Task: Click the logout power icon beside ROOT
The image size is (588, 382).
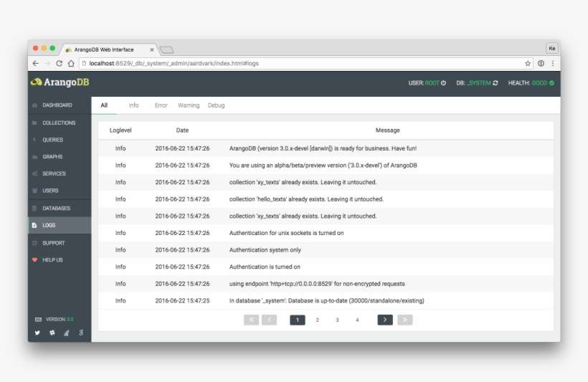Action: tap(444, 83)
